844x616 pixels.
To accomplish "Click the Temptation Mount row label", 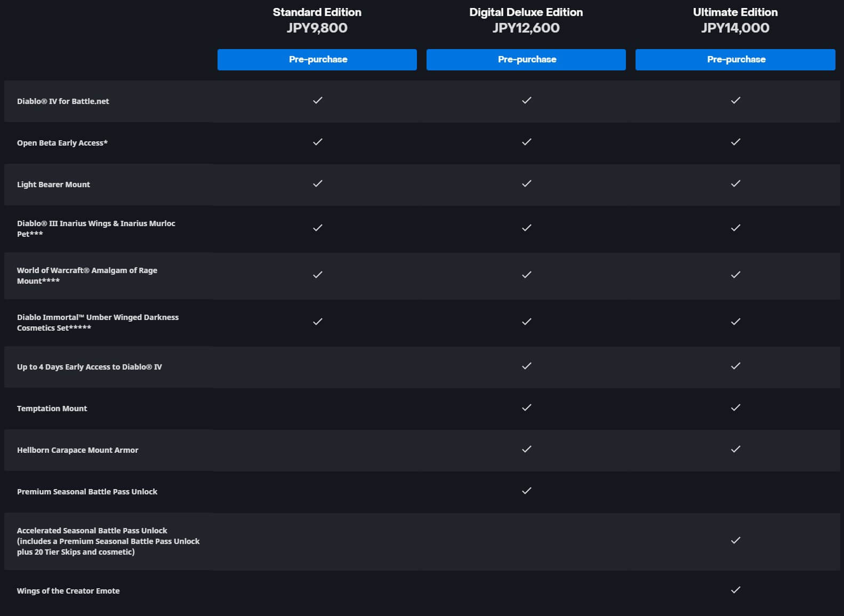I will click(52, 409).
